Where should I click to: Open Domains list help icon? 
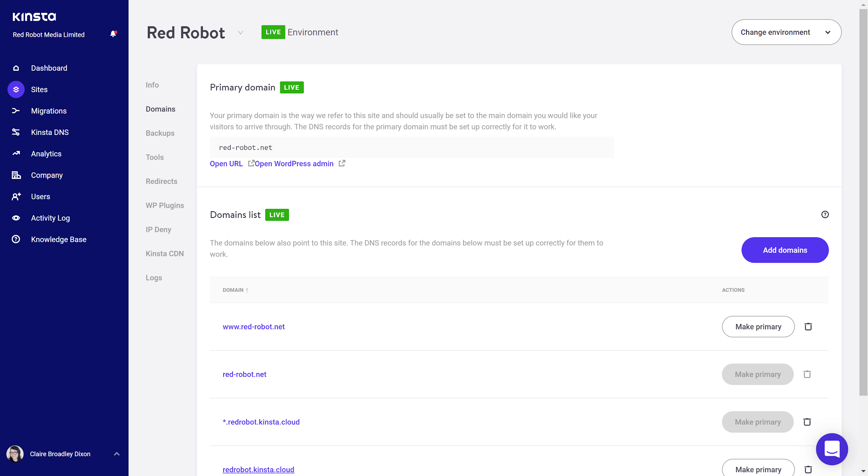[x=825, y=215]
